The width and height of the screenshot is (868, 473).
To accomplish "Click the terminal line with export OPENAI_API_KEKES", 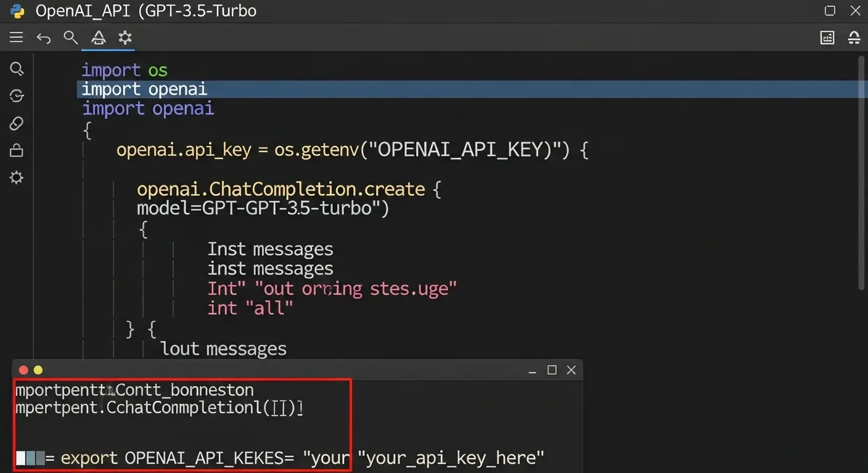I will pyautogui.click(x=302, y=458).
